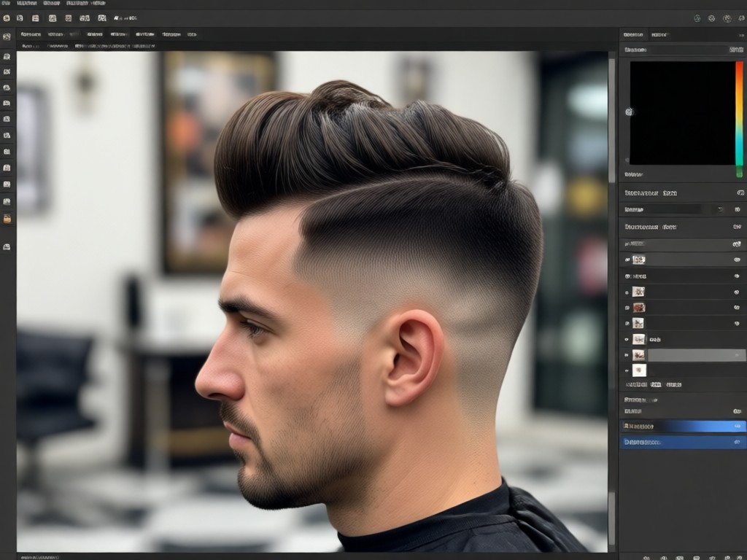Click the layer thumbnail with a short label beside it
Viewport: 747px width, 560px height.
coord(638,339)
